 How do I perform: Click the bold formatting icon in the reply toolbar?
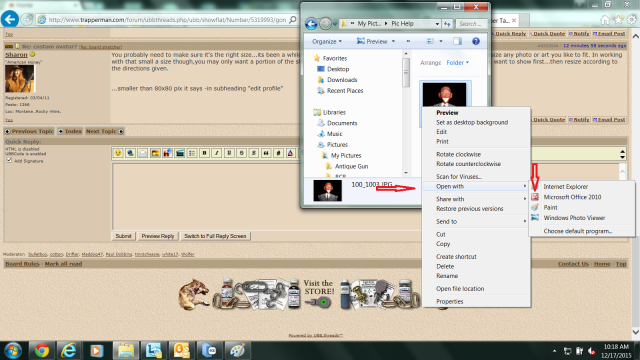pyautogui.click(x=204, y=153)
